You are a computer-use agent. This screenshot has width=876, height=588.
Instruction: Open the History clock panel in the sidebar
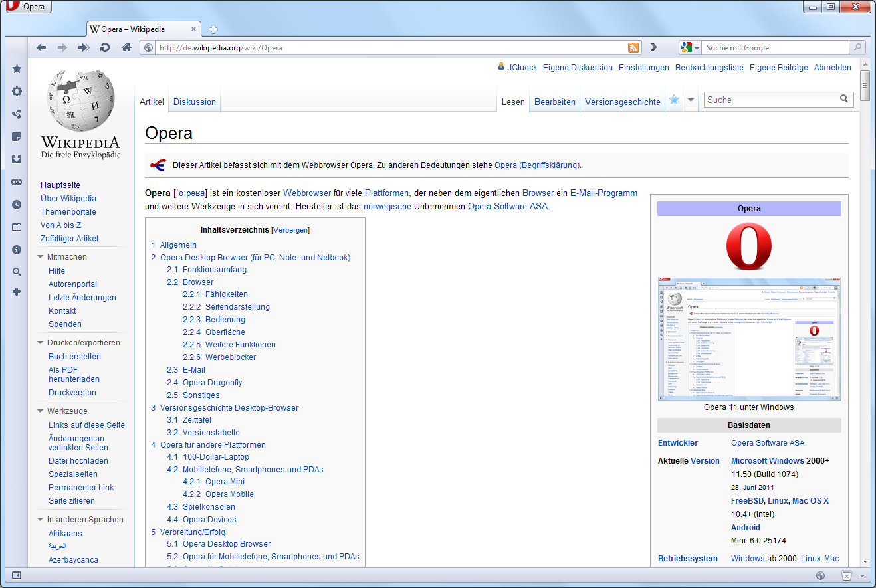17,205
